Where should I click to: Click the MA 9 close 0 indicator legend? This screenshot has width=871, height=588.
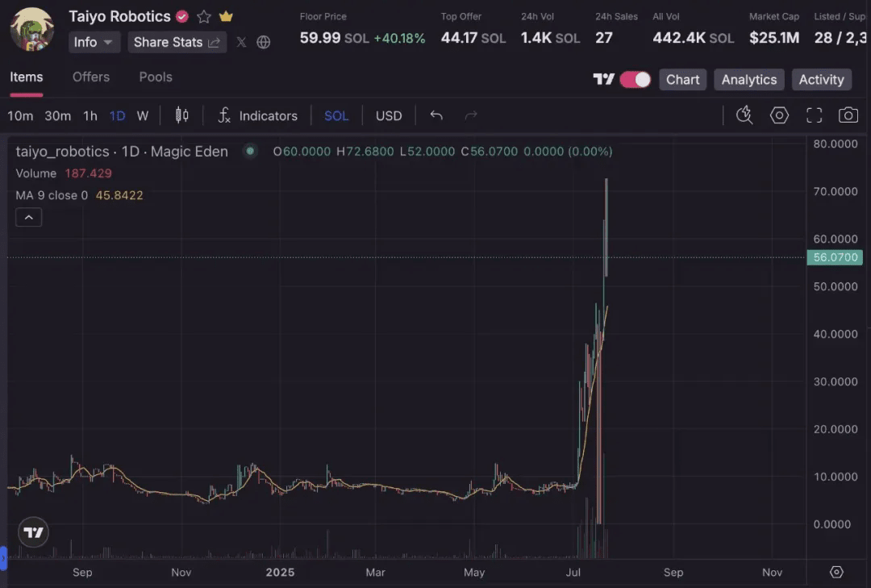click(x=79, y=195)
